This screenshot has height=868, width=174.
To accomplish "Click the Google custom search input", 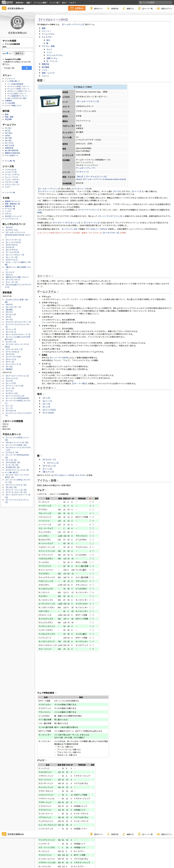I will click(11, 68).
